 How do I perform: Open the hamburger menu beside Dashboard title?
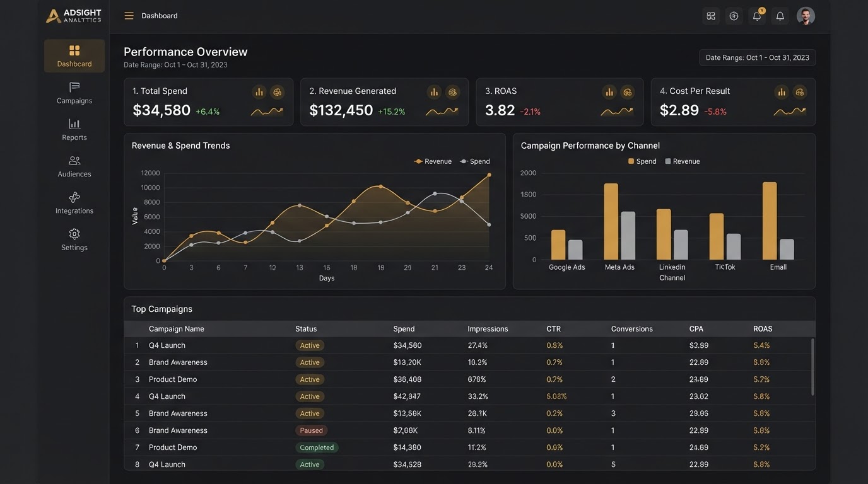coord(129,16)
